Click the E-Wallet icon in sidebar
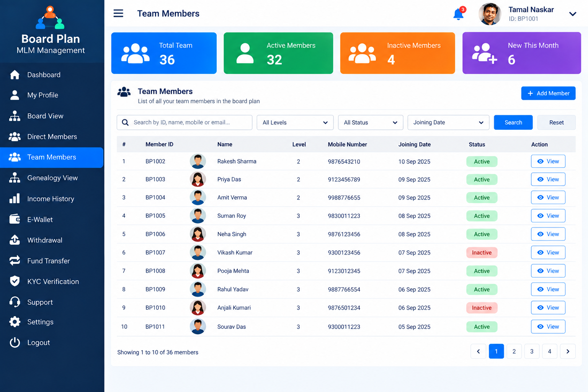 coord(15,219)
